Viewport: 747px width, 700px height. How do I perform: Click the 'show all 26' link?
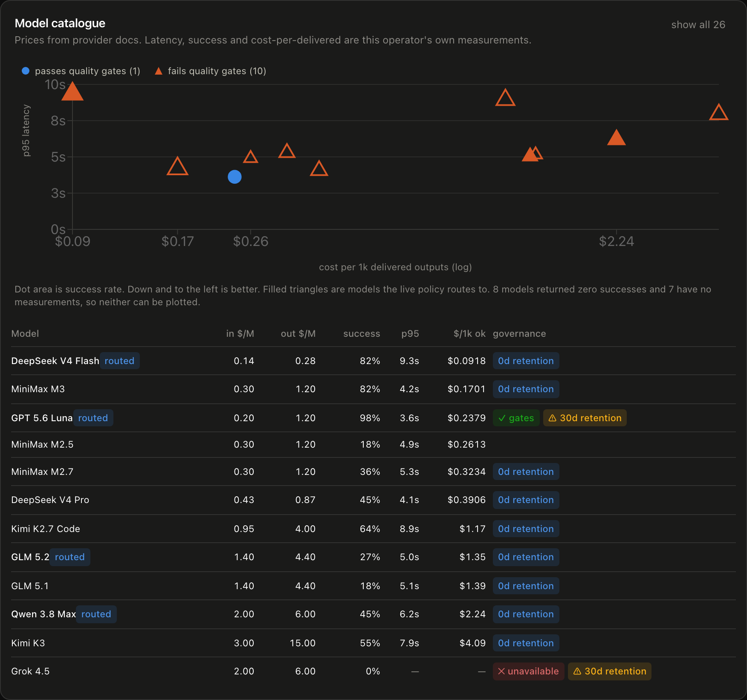(x=698, y=25)
